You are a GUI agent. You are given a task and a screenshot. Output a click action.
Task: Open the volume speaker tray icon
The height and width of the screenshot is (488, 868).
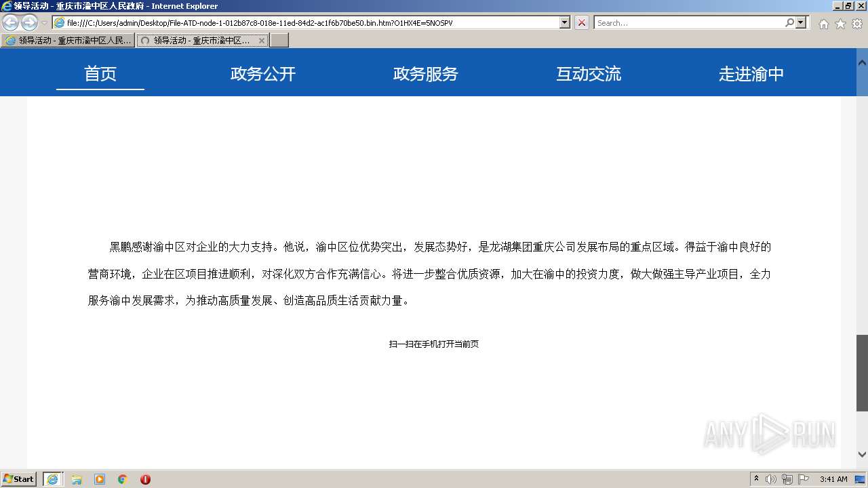771,479
